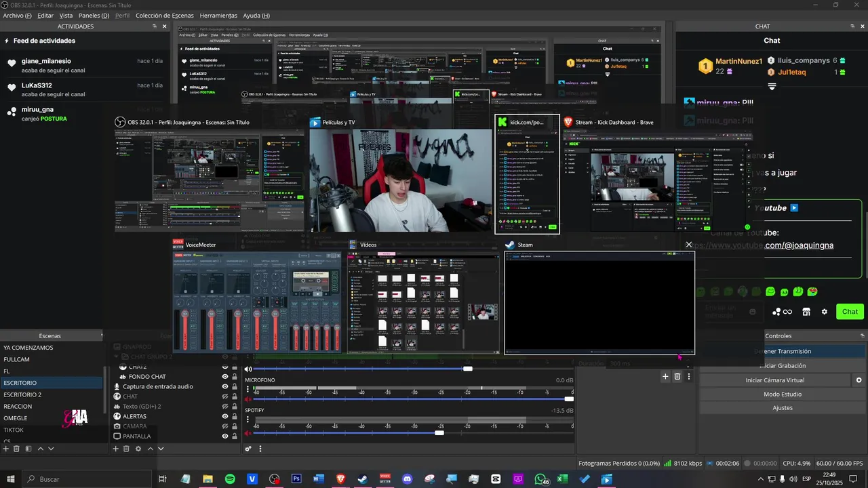Image resolution: width=868 pixels, height=488 pixels.
Task: Adjust top audio channel volume slider
Action: tap(467, 369)
